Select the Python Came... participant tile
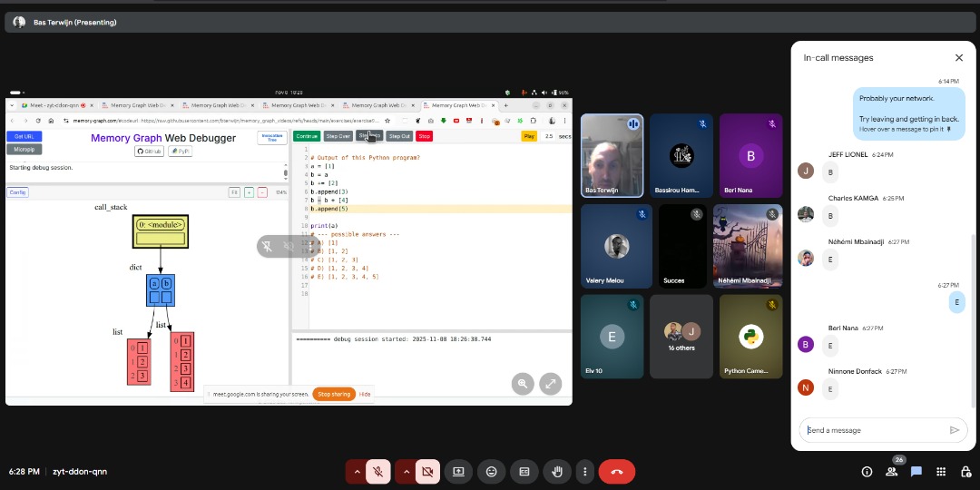This screenshot has height=490, width=980. (x=750, y=337)
